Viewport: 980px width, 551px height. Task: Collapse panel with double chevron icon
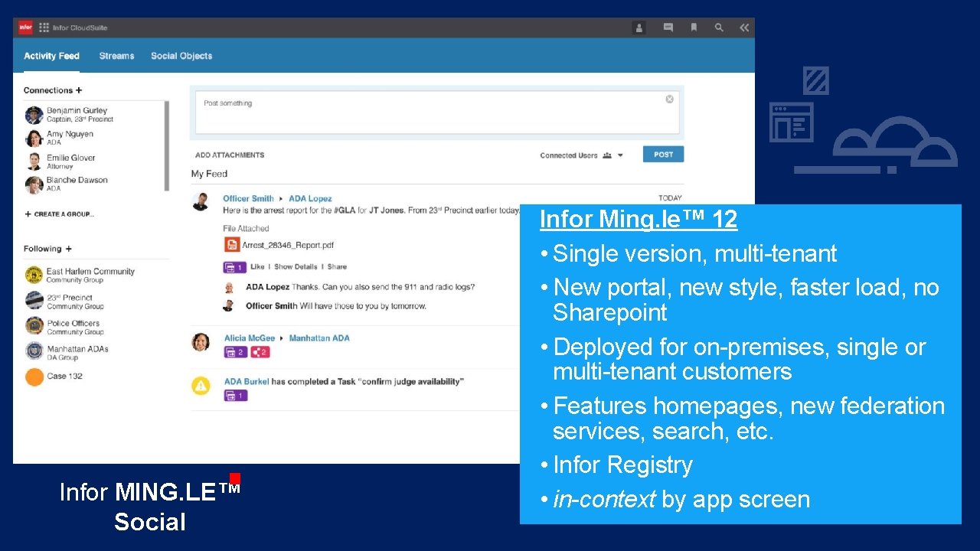pyautogui.click(x=743, y=28)
